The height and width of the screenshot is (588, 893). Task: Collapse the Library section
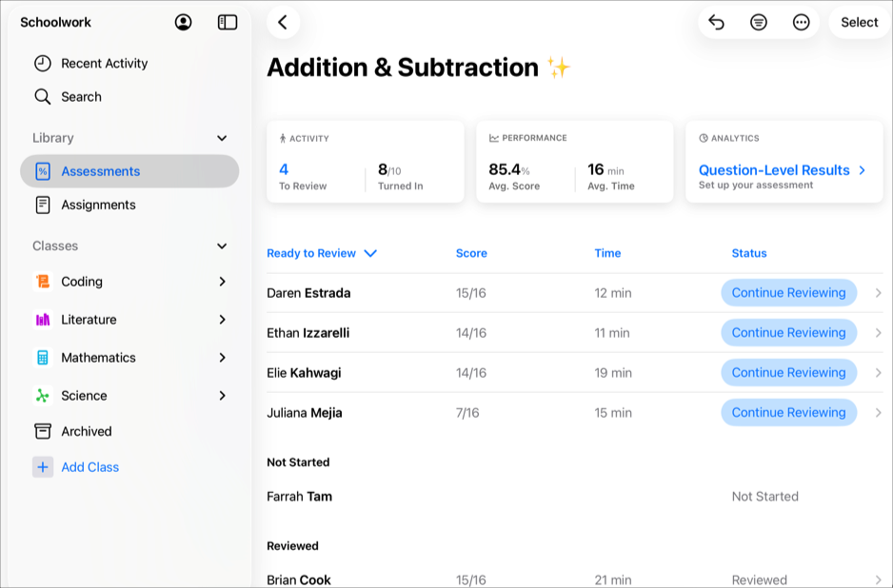click(221, 137)
